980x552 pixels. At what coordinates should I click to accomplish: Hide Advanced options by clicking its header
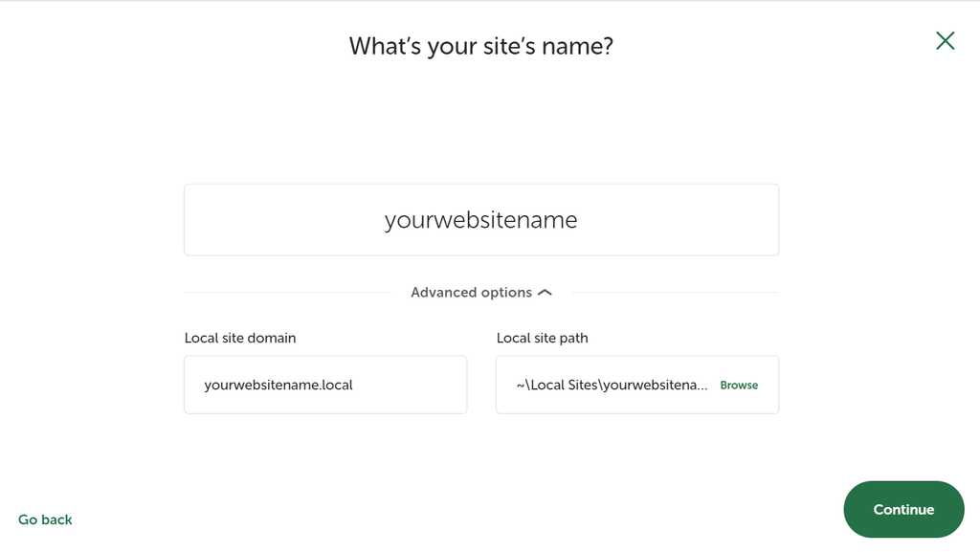(471, 292)
